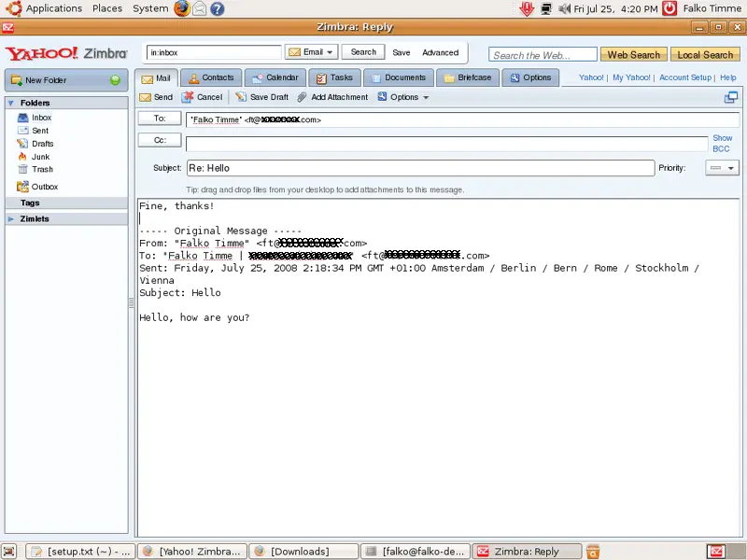Click the green refresh icon beside New Folder
This screenshot has height=560, width=747.
tap(115, 80)
